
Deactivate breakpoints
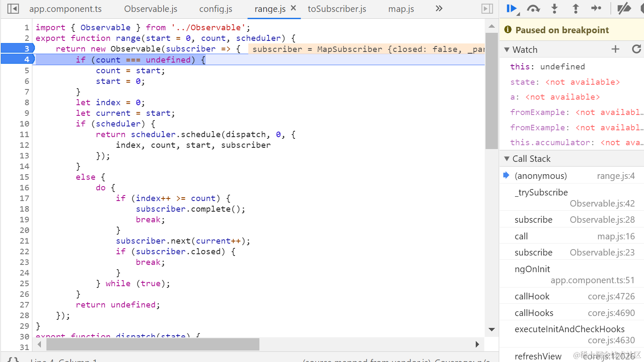[624, 9]
